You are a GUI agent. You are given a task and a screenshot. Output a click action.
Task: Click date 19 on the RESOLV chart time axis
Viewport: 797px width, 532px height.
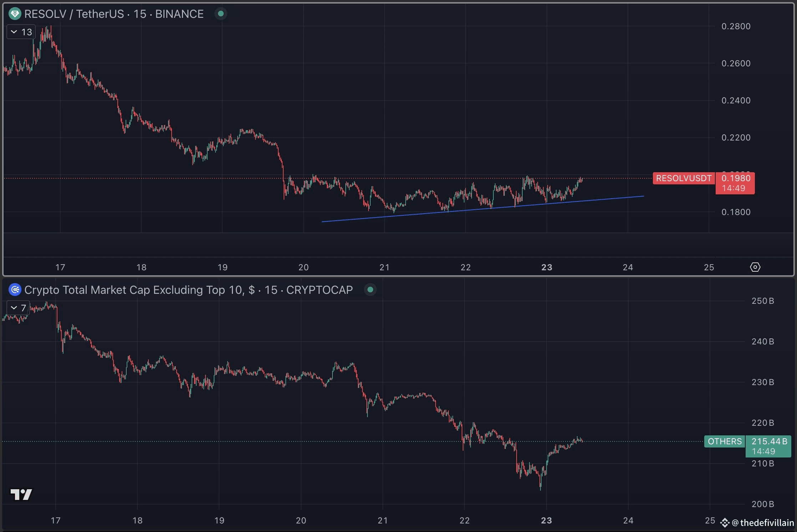(222, 267)
